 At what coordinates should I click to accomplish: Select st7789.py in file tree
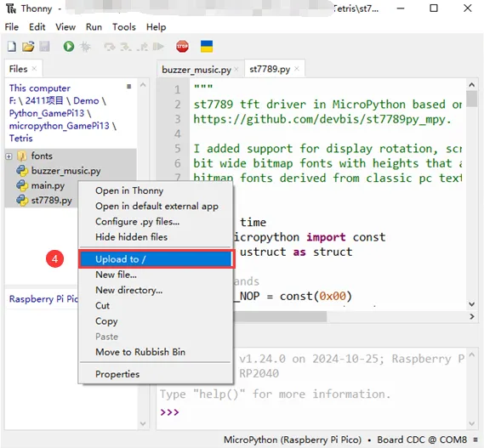pos(52,201)
